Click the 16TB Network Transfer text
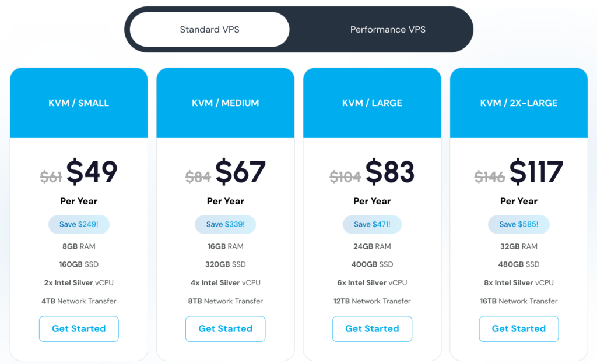 pyautogui.click(x=518, y=301)
